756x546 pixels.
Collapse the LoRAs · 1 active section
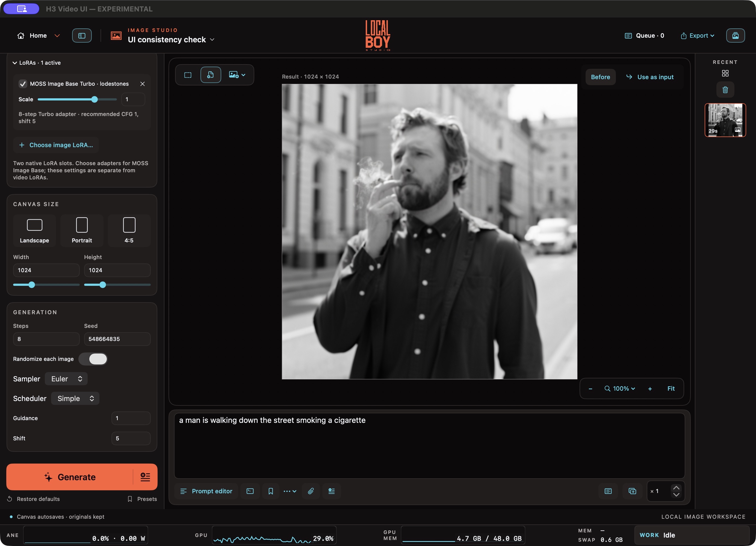(37, 63)
